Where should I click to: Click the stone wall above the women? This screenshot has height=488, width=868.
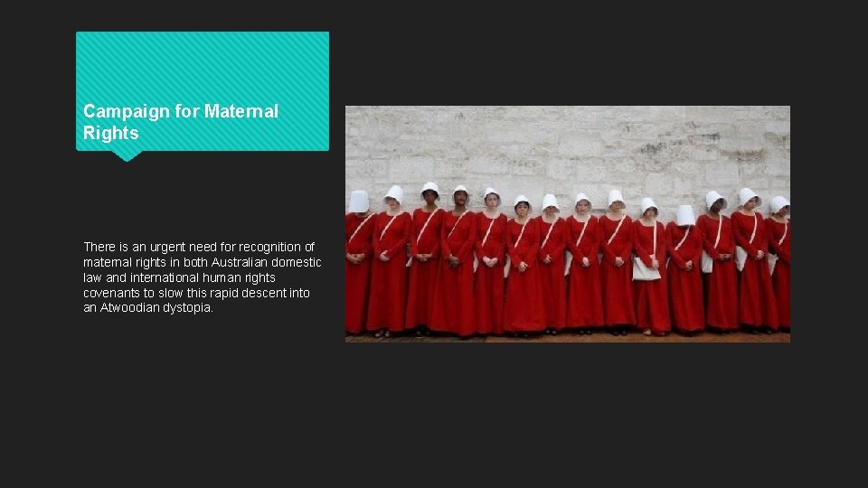click(568, 144)
